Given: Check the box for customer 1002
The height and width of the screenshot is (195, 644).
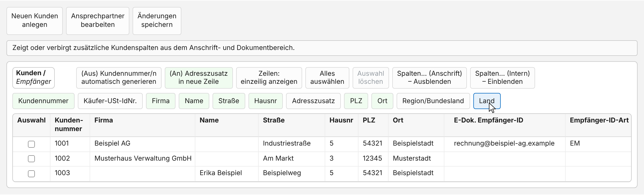Looking at the screenshot, I should pos(31,159).
